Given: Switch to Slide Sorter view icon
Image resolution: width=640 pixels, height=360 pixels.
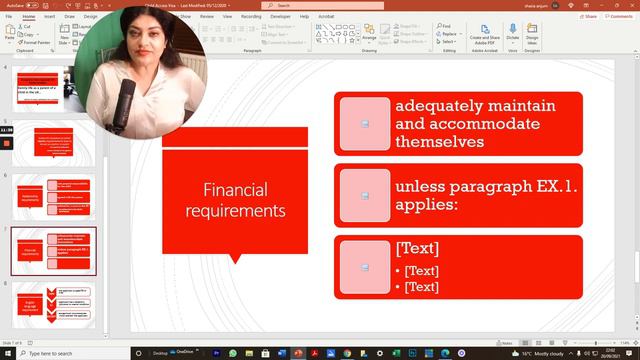Looking at the screenshot, I should point(539,343).
